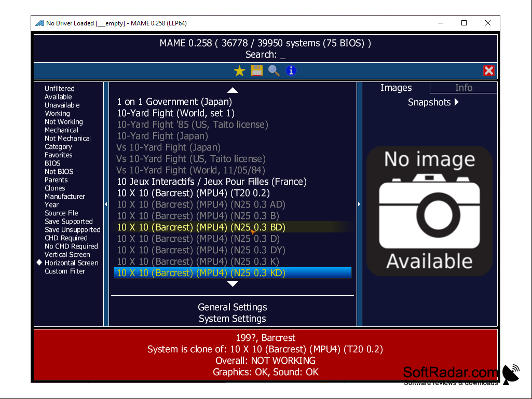Select the Not Mechanical filter

[x=67, y=139]
